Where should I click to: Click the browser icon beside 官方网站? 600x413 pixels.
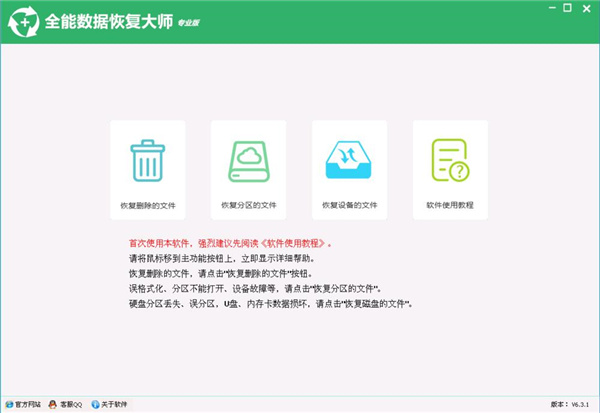click(9, 404)
